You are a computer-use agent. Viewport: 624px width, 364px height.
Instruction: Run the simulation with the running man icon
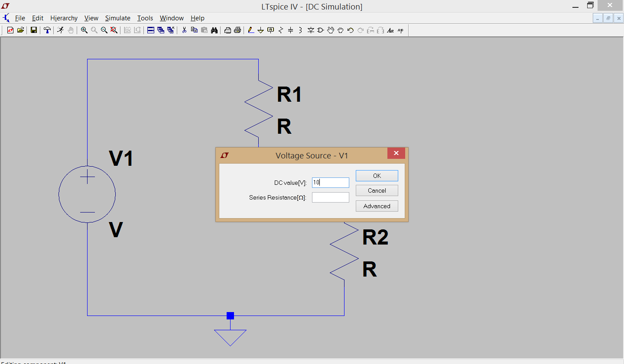coord(60,30)
